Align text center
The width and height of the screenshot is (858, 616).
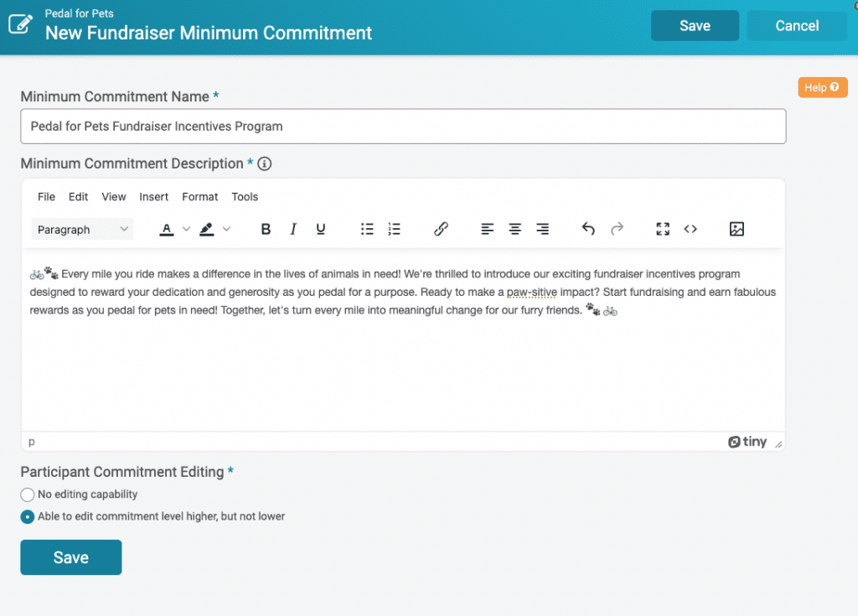point(515,229)
